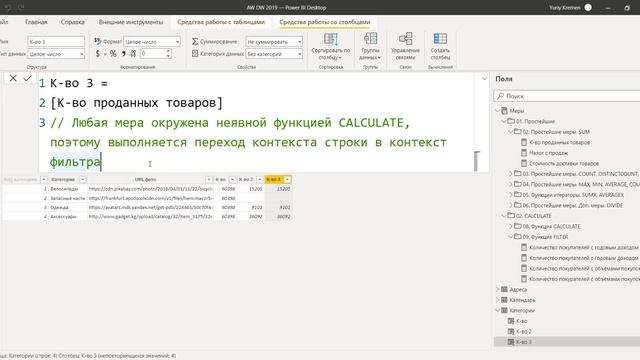
Task: Open the Средства работы с таблицами tab
Action: 221,22
